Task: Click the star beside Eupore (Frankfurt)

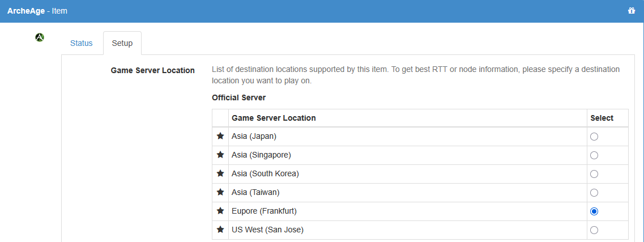Action: [x=220, y=211]
